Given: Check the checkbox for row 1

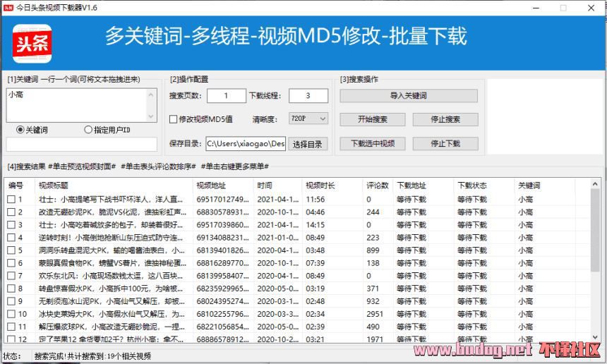Looking at the screenshot, I should tap(11, 200).
